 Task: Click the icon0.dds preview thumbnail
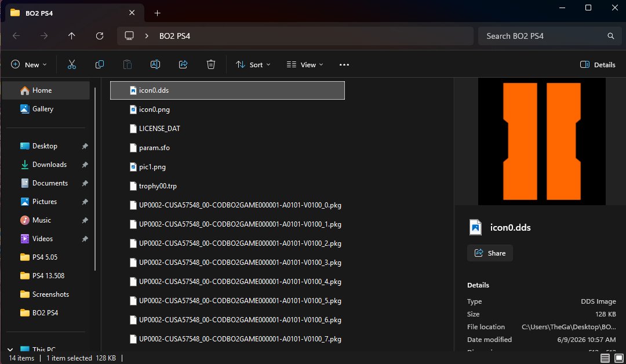click(x=542, y=141)
